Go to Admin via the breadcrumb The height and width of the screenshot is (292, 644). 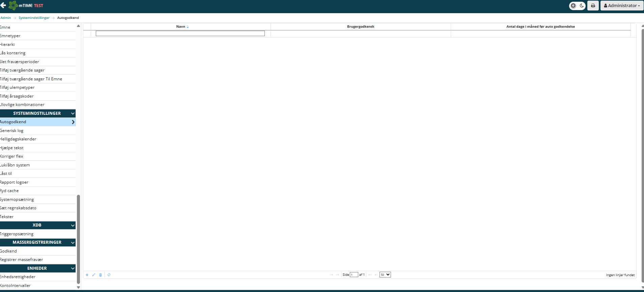point(6,18)
